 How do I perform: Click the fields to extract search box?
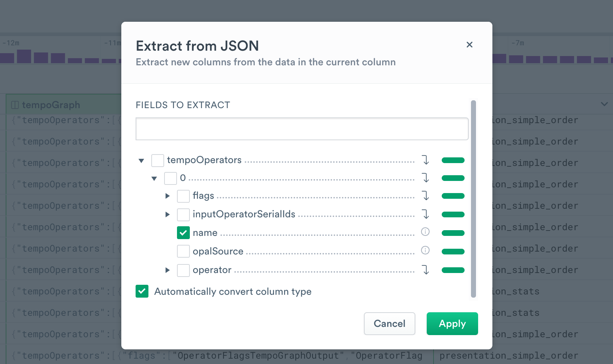coord(302,129)
